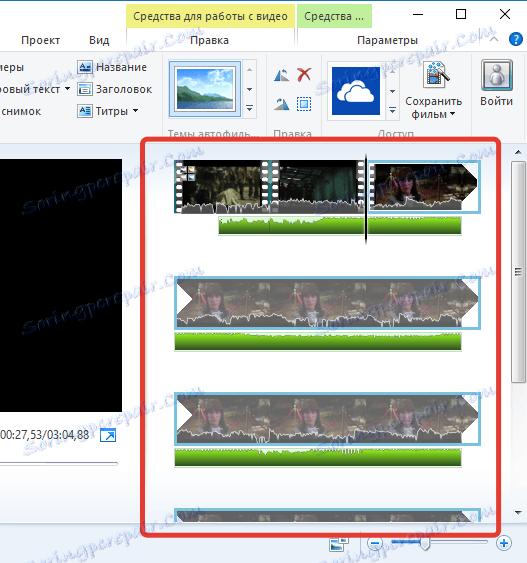The height and width of the screenshot is (563, 527).
Task: Share the movie to OneDrive
Action: point(356,90)
